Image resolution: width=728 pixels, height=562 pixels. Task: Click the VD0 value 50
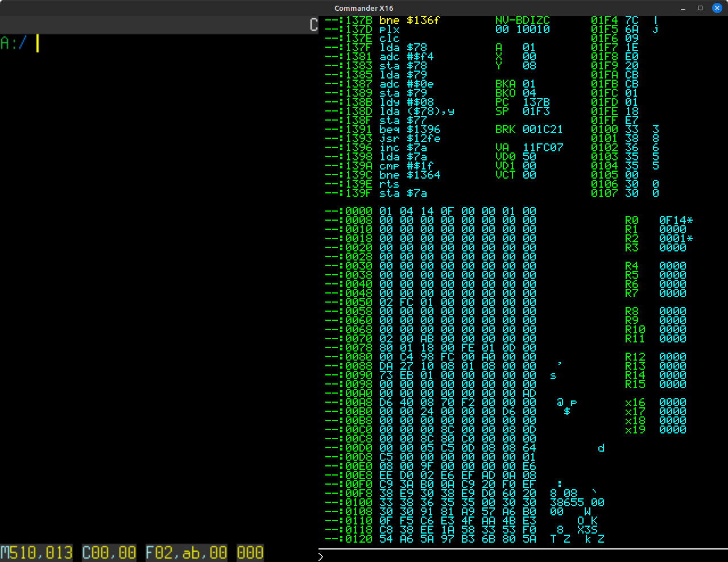coord(530,157)
